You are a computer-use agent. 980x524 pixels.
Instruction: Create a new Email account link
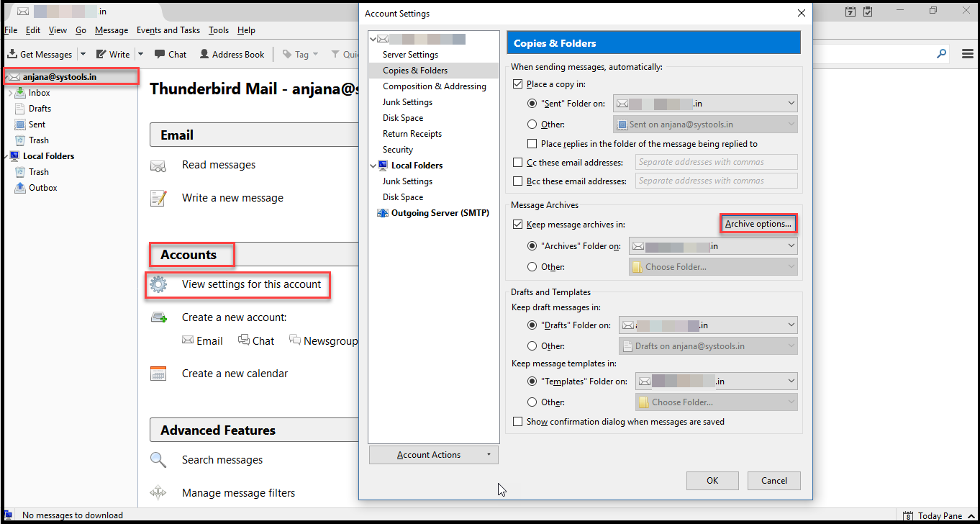202,341
